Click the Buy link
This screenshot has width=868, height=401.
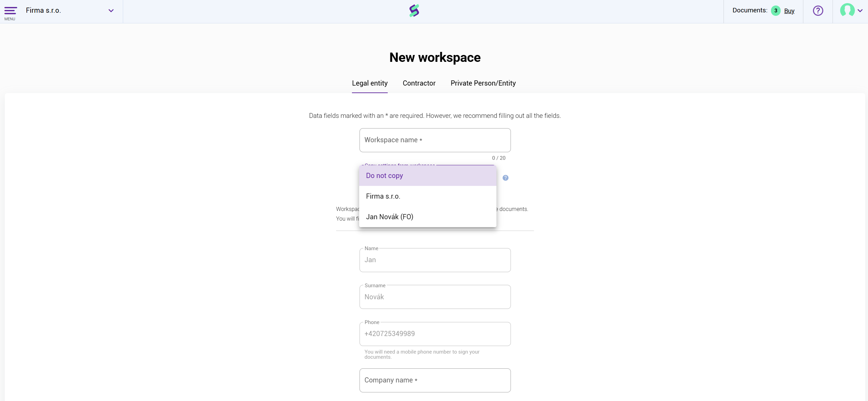[x=789, y=11]
